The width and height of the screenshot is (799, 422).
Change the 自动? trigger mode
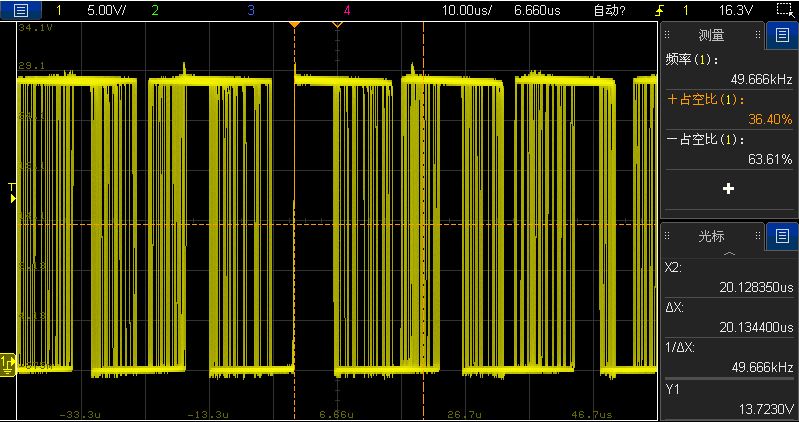pyautogui.click(x=609, y=10)
